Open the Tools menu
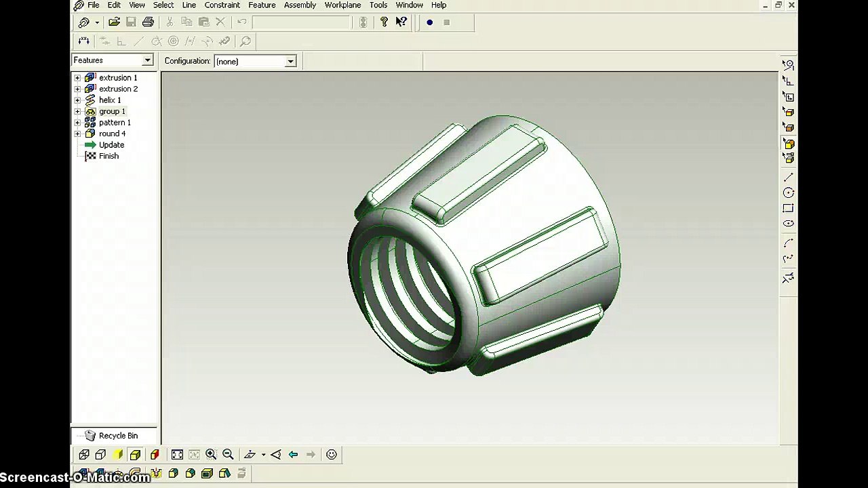 378,5
